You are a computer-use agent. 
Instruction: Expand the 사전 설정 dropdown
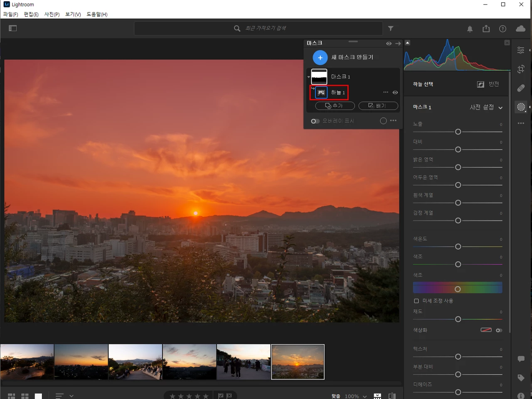[486, 107]
